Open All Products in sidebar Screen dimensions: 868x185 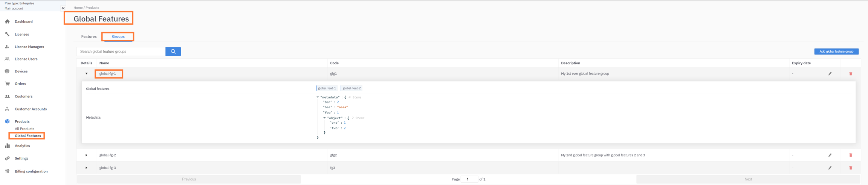(x=24, y=129)
